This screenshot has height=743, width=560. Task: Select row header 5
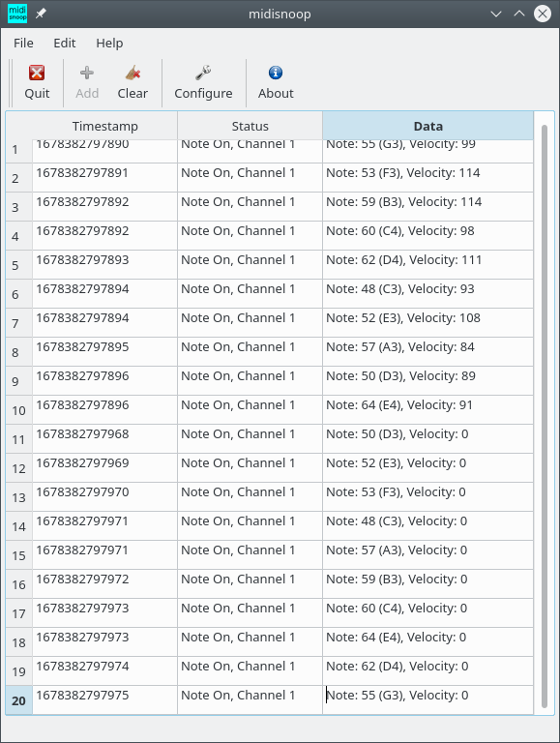coord(19,265)
